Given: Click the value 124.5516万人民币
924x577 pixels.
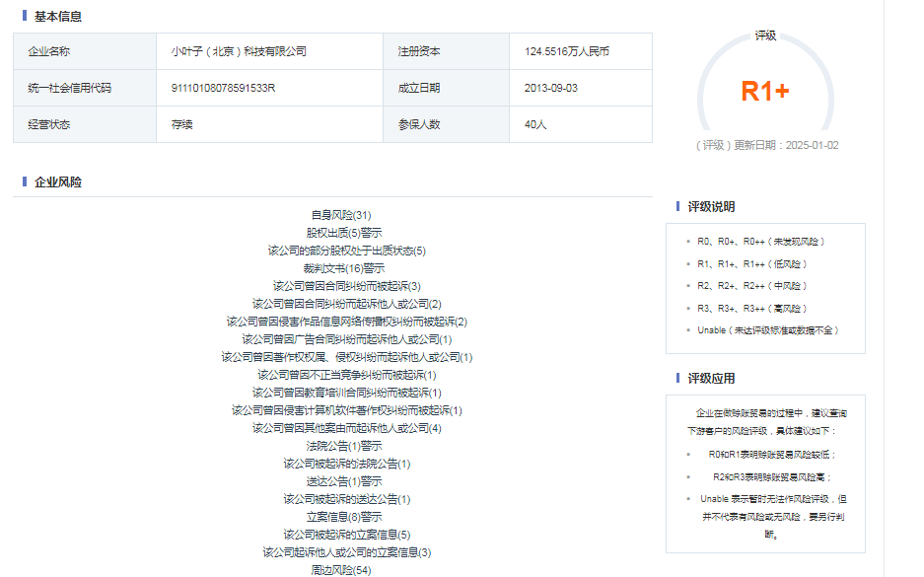Looking at the screenshot, I should pyautogui.click(x=567, y=51).
